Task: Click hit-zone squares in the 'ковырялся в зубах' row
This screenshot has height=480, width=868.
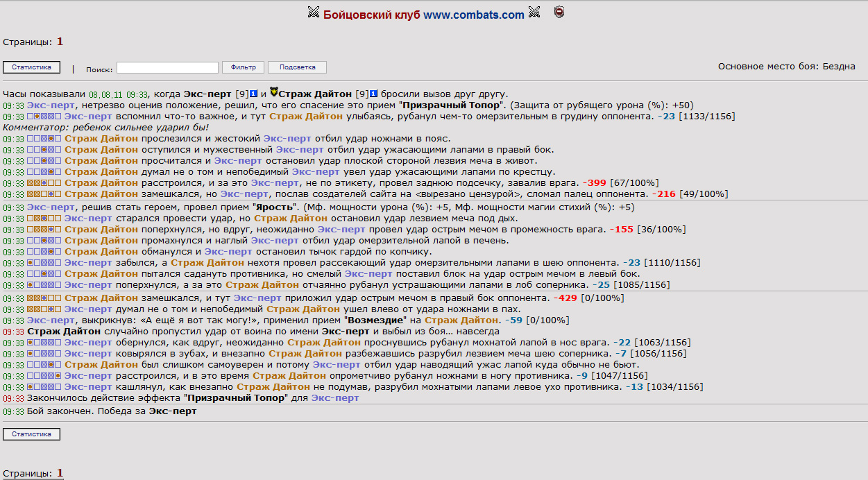Action: [44, 354]
